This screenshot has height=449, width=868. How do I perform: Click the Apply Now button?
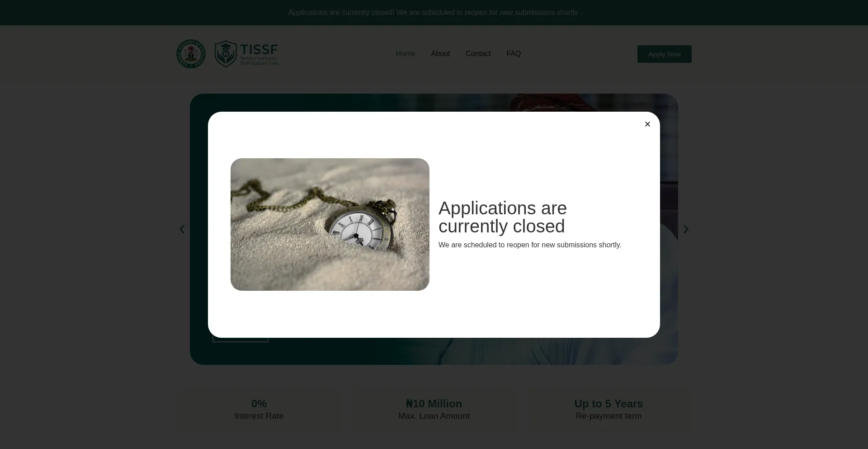[664, 54]
